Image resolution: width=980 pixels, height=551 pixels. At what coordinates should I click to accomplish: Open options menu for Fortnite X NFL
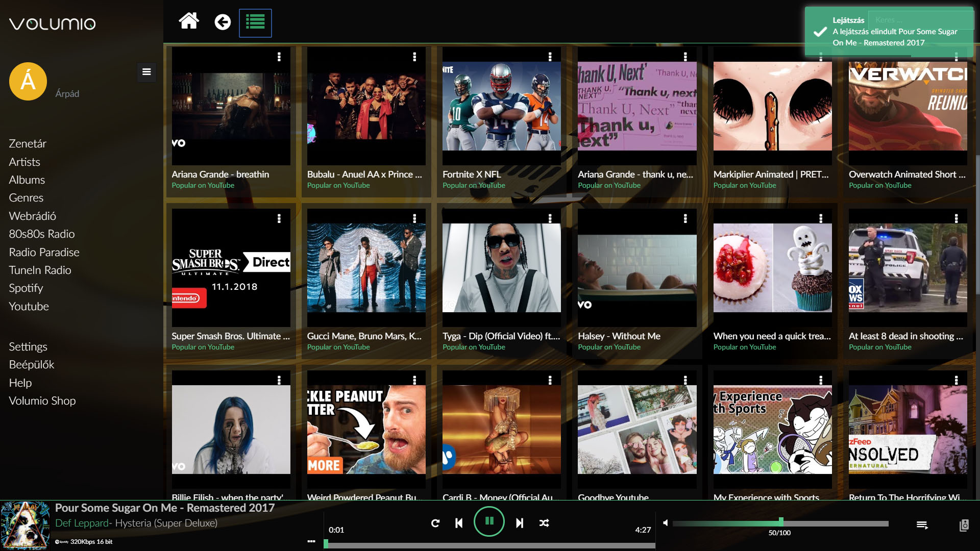pos(550,57)
